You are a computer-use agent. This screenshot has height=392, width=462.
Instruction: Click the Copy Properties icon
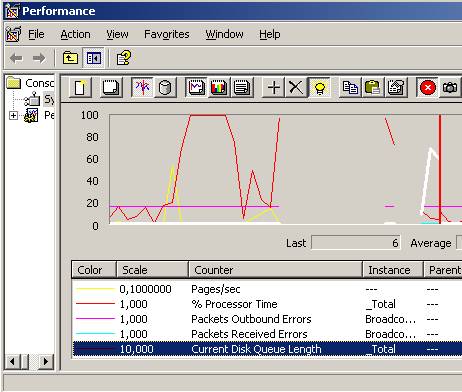point(350,88)
